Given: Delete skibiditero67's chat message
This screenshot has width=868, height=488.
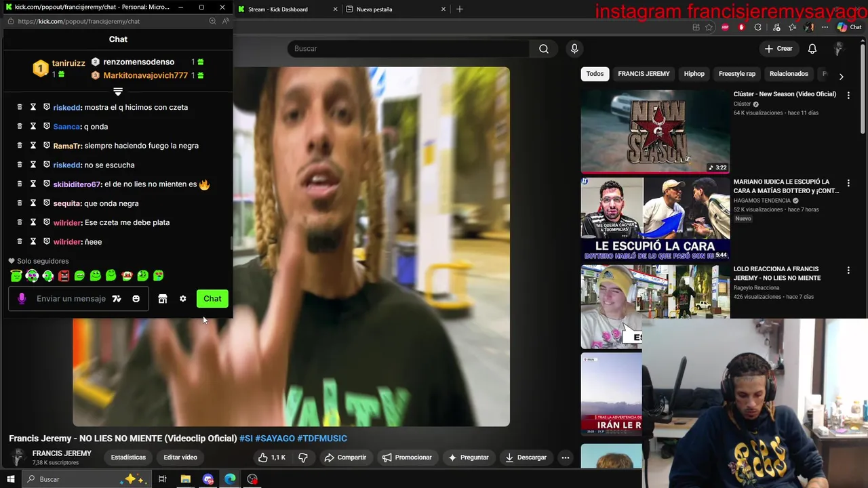Looking at the screenshot, I should pyautogui.click(x=19, y=184).
